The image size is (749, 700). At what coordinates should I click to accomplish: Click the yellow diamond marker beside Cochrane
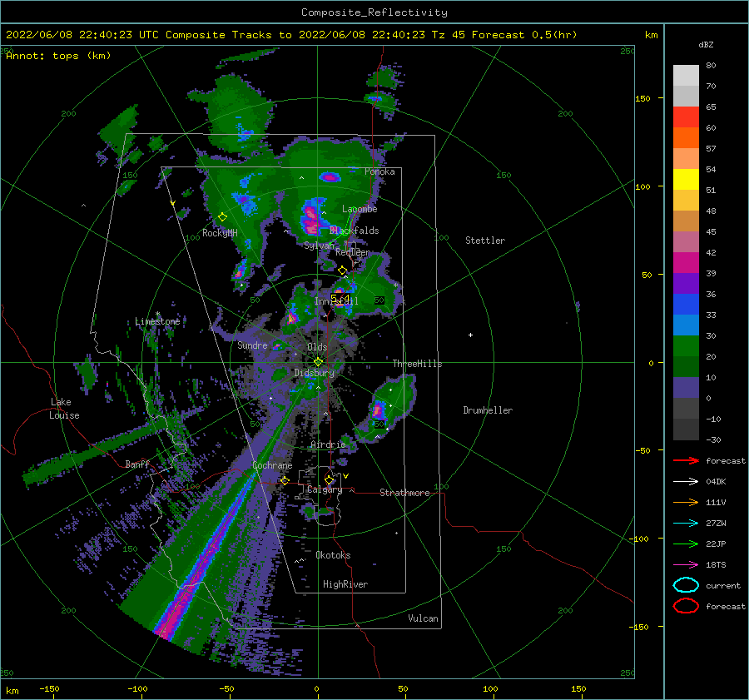[285, 480]
